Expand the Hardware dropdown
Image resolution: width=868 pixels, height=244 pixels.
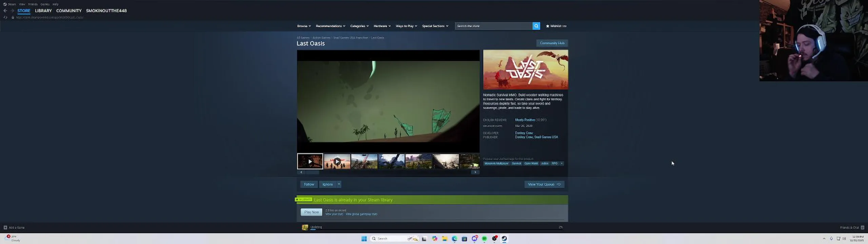(382, 26)
